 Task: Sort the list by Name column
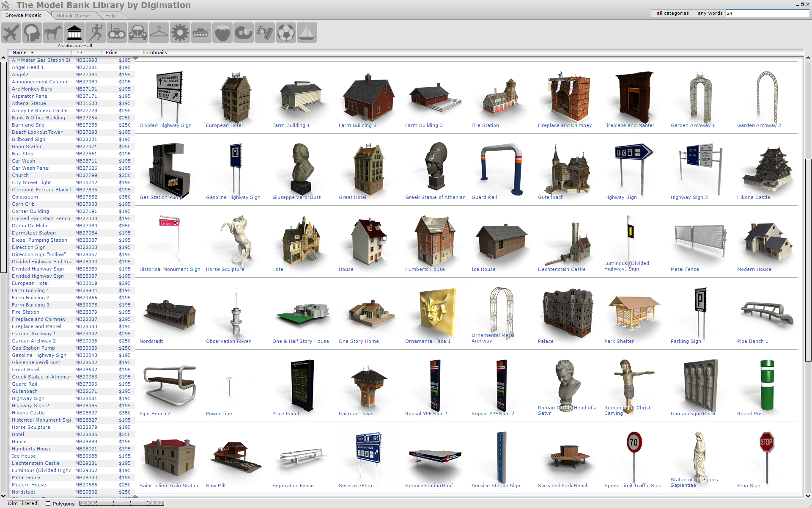point(40,52)
